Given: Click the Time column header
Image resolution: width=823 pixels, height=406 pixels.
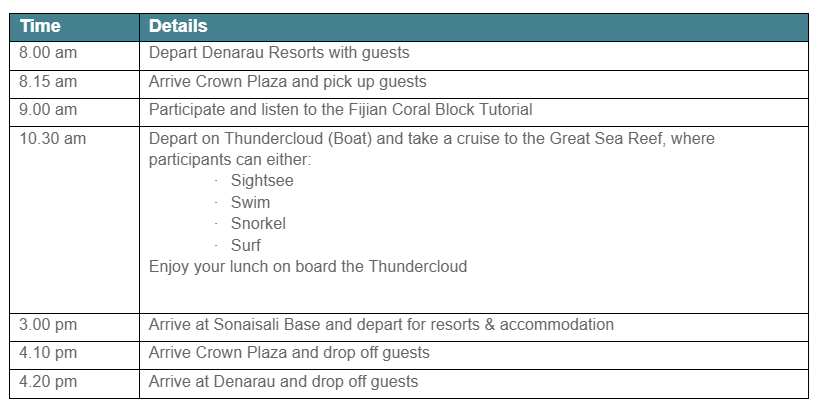Looking at the screenshot, I should [75, 27].
